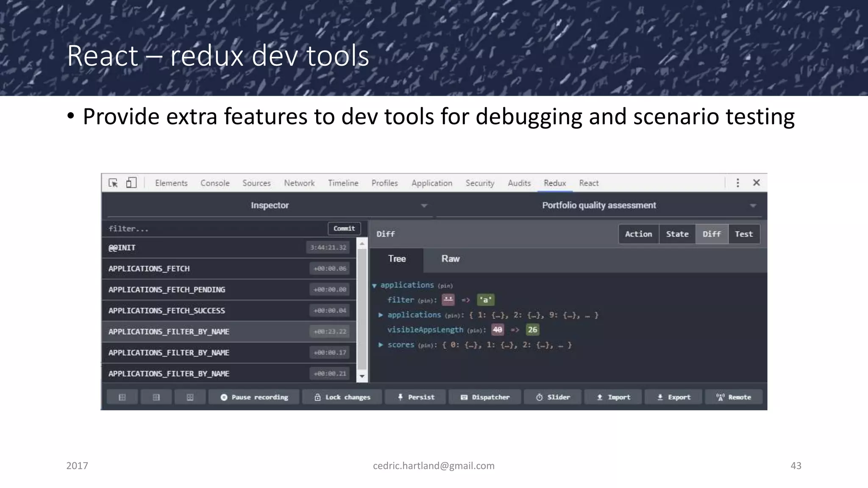Select the APPLICATIONS_FETCH_PENDING action

click(x=229, y=289)
